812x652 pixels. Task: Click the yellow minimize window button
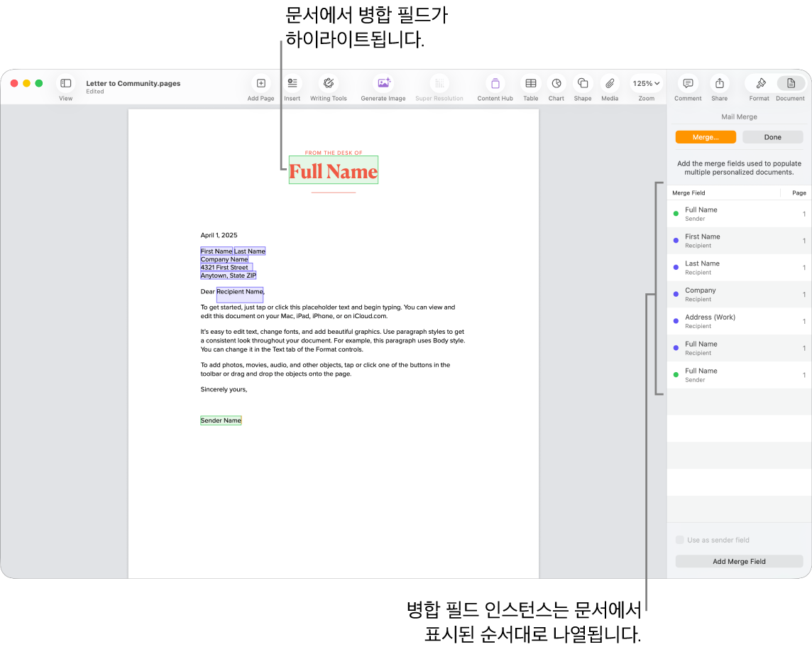pos(26,83)
